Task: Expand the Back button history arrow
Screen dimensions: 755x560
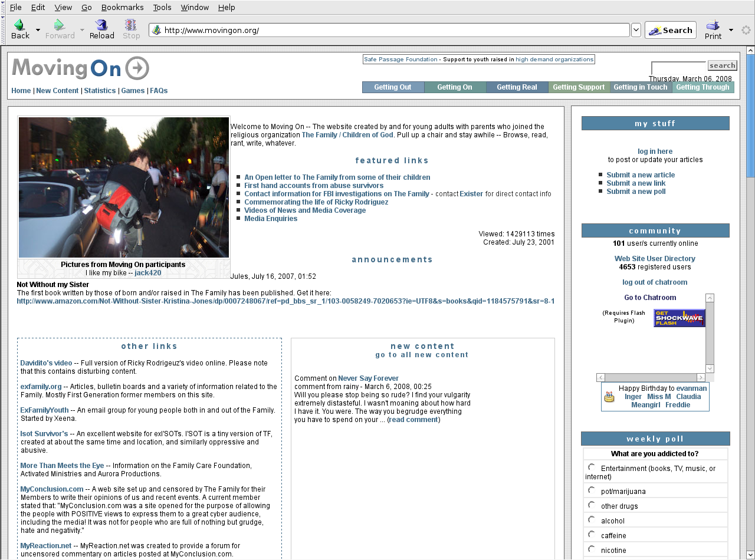Action: tap(38, 30)
